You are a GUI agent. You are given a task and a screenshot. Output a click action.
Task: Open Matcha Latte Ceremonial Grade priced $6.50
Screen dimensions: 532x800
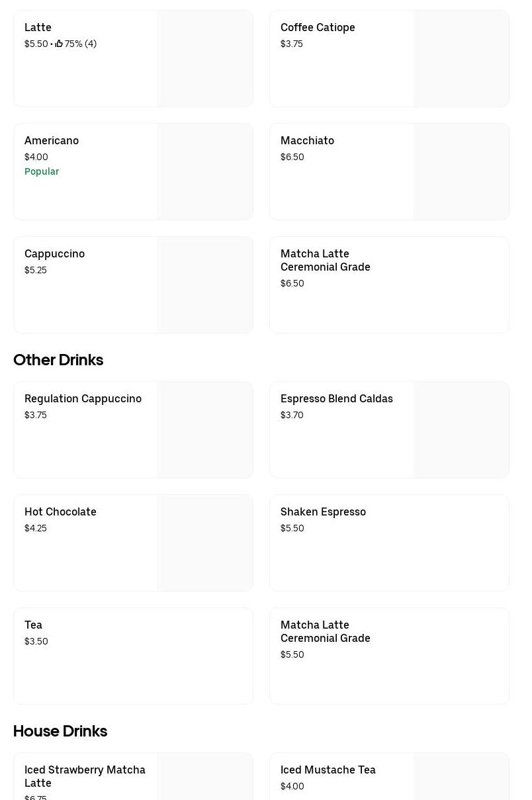click(x=325, y=260)
